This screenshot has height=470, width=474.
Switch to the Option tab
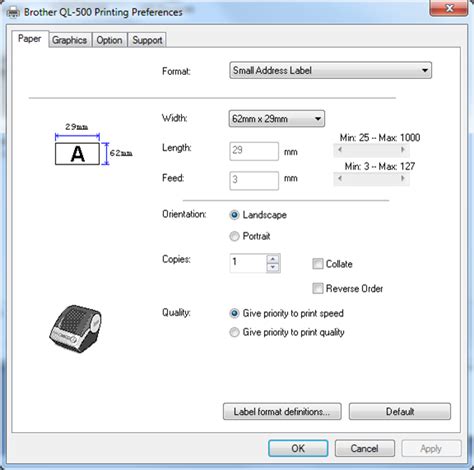coord(109,40)
